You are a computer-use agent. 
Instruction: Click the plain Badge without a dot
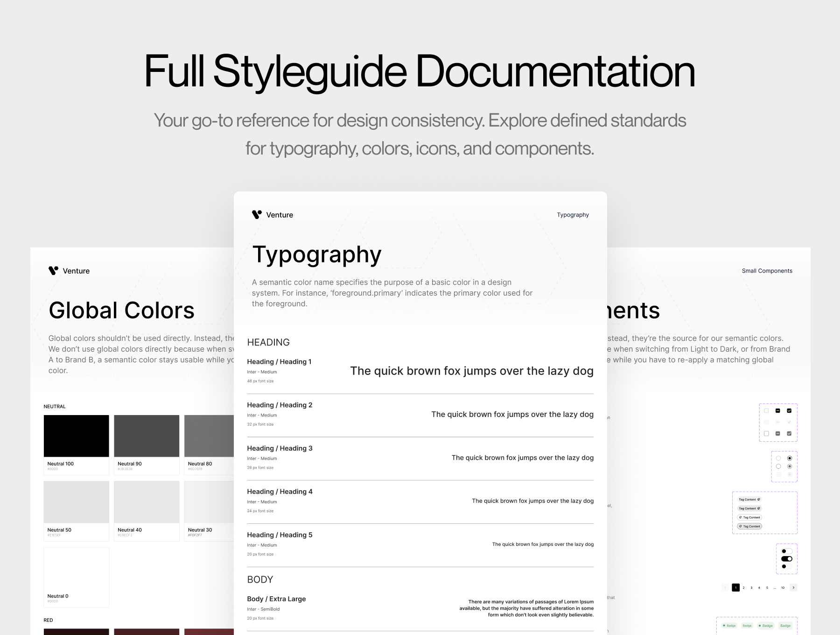(x=747, y=625)
